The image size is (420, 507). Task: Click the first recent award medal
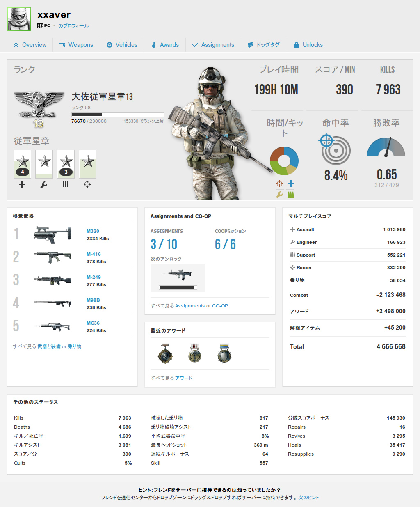click(x=165, y=353)
